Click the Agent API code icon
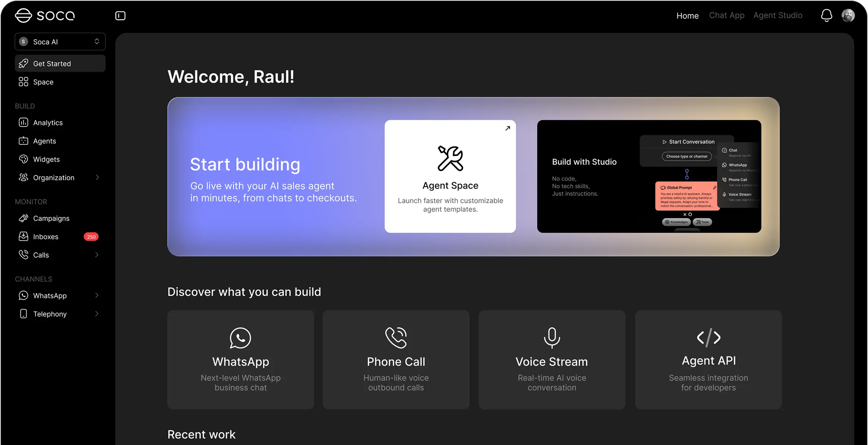 pos(709,337)
